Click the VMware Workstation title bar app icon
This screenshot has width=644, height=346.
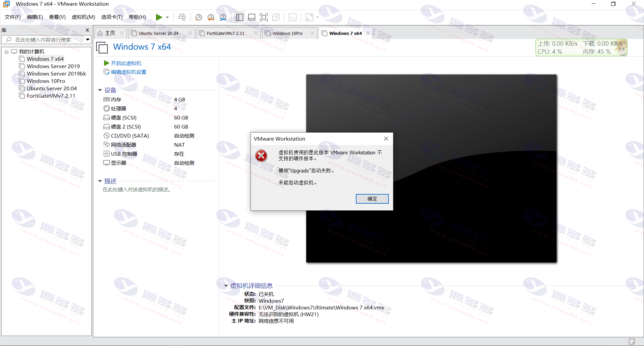pyautogui.click(x=6, y=4)
